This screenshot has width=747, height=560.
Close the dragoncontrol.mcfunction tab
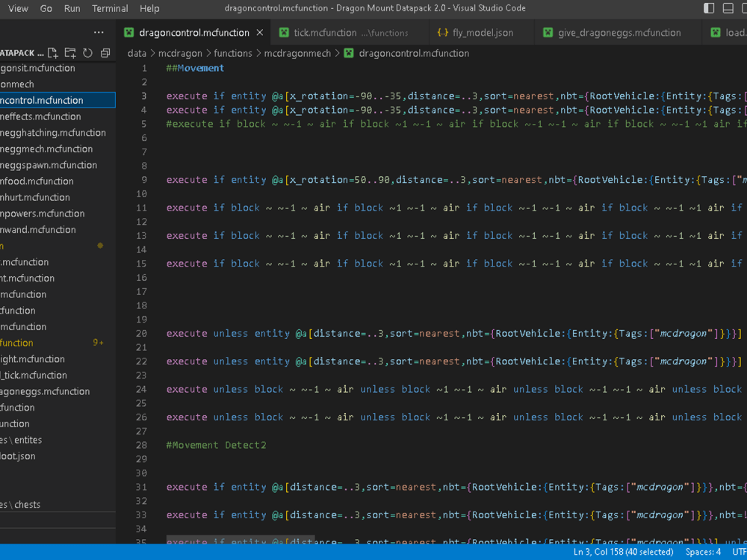pos(260,33)
